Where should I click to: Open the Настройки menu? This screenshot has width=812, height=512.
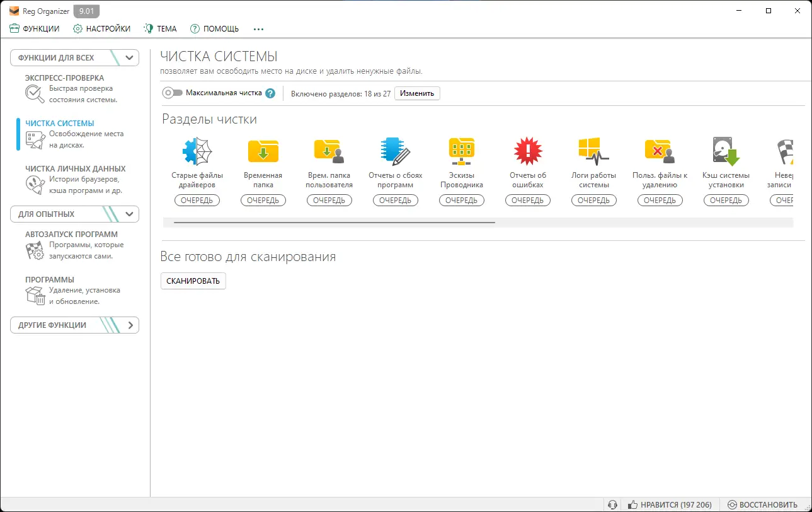coord(101,28)
